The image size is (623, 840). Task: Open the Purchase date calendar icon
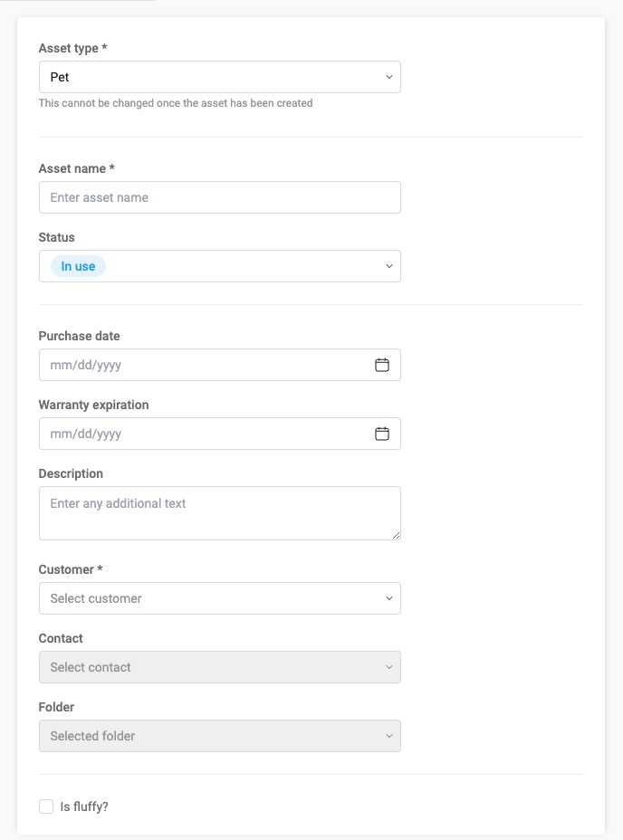[x=382, y=365]
